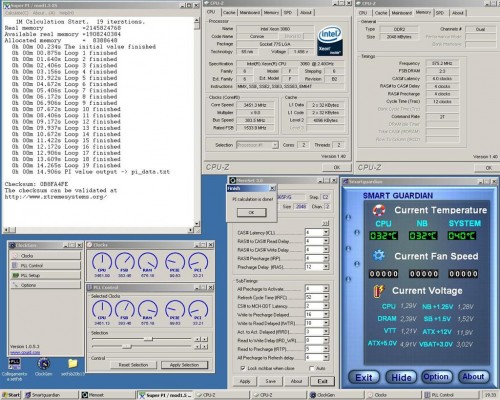Switch to Mainboard tab in left CPU-Z

(249, 13)
